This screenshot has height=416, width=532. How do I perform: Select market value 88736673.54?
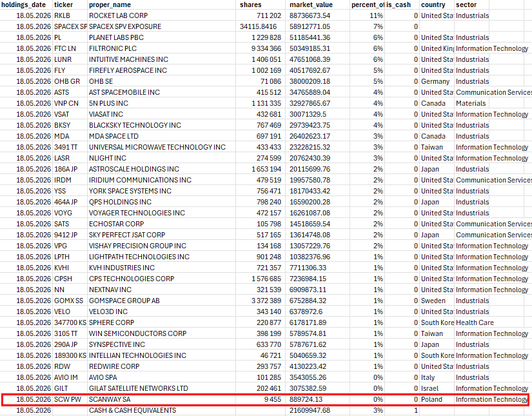pos(317,15)
